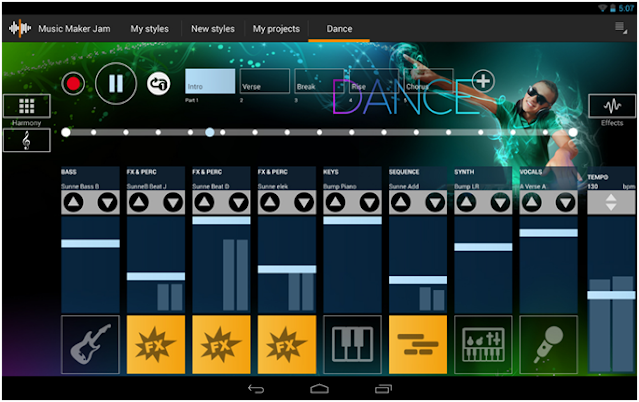The width and height of the screenshot is (639, 402).
Task: Switch to the New styles tab
Action: tap(213, 29)
